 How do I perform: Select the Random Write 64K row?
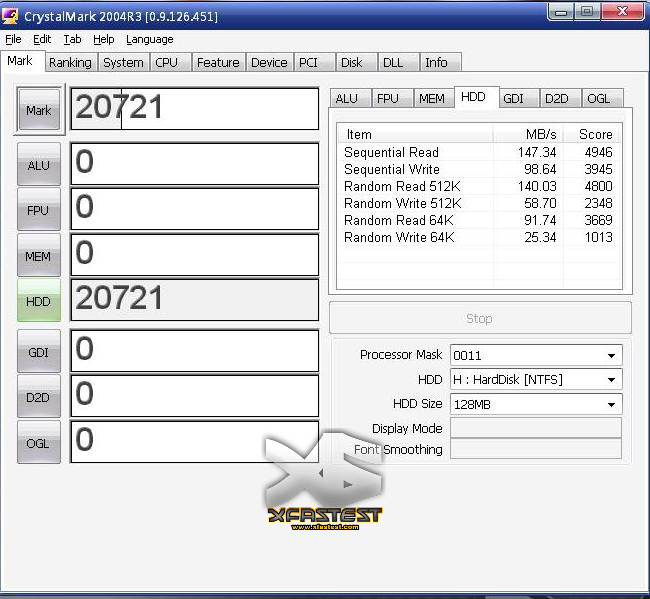point(479,237)
